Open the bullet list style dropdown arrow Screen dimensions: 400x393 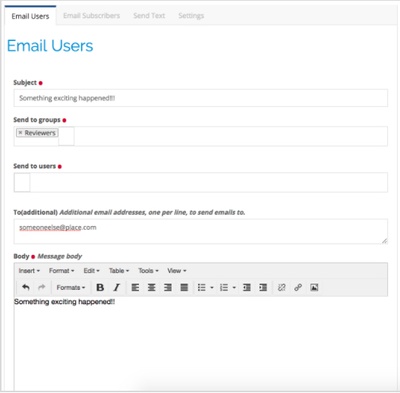click(x=212, y=287)
